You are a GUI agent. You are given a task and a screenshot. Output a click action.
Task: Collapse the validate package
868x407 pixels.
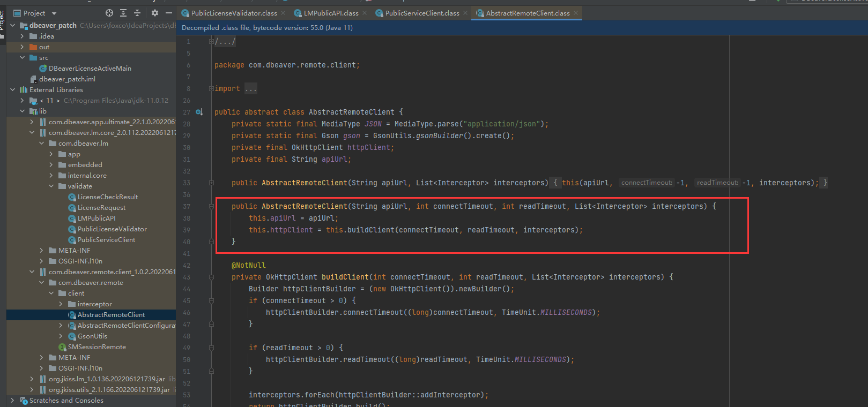coord(51,186)
